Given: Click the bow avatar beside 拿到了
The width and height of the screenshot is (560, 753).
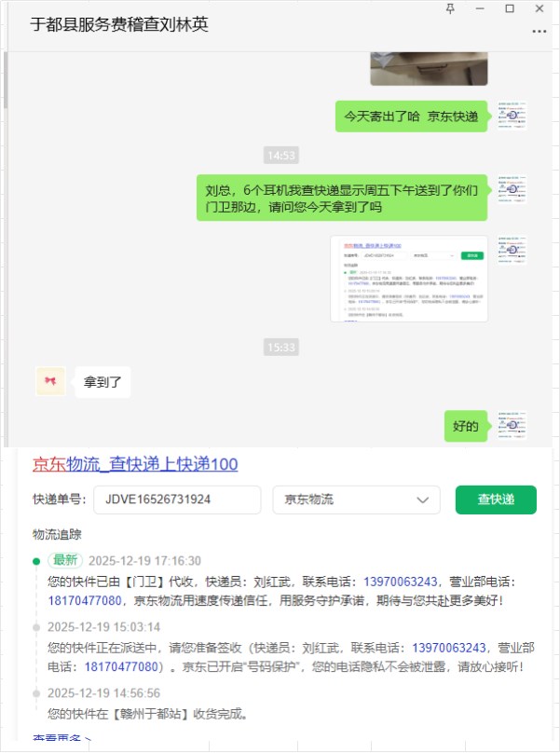Looking at the screenshot, I should point(50,381).
